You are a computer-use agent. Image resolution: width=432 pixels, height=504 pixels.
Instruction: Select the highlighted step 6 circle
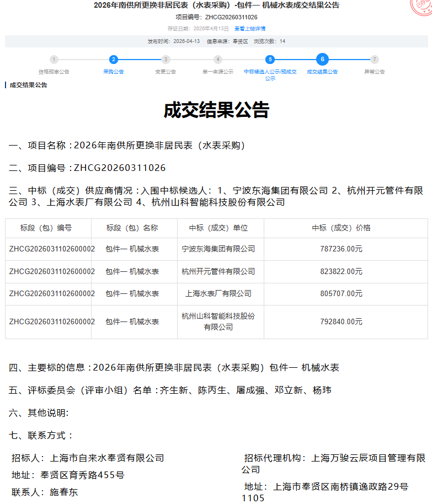pos(322,60)
